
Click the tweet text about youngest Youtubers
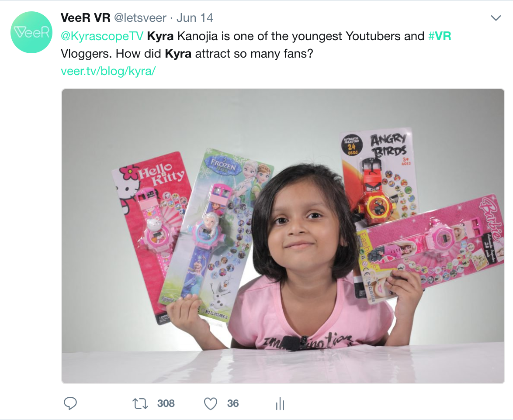click(256, 45)
